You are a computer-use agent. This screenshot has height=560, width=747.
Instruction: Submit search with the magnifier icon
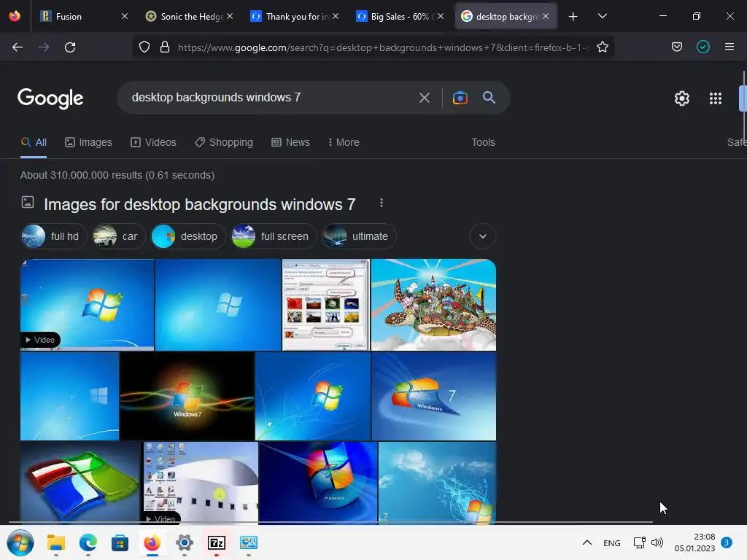489,98
